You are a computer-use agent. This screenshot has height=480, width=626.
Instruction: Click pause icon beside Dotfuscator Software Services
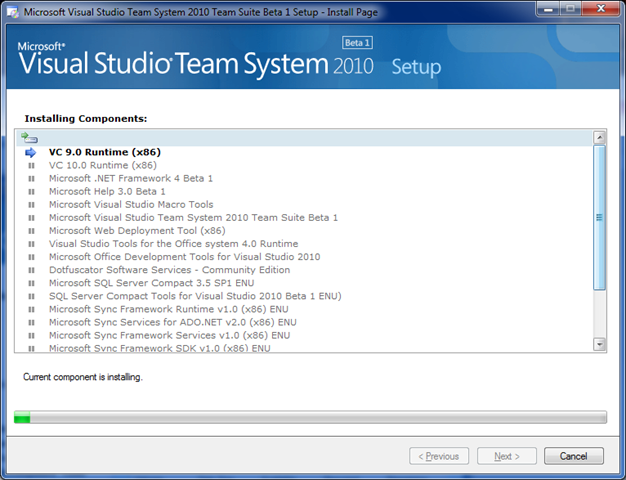(31, 270)
